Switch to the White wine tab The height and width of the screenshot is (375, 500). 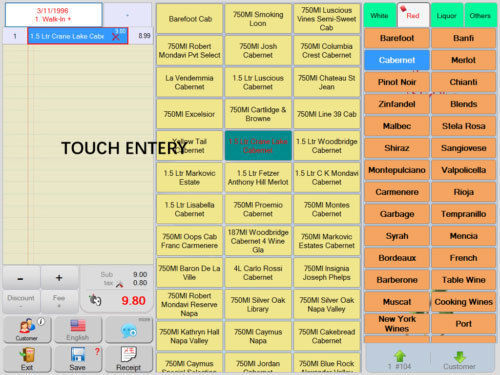pyautogui.click(x=379, y=15)
